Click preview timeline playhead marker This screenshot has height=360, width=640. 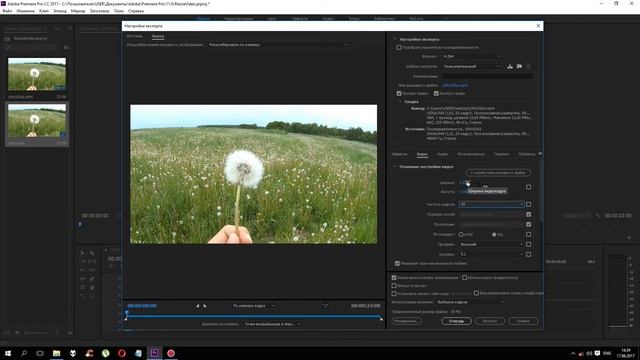pyautogui.click(x=127, y=313)
